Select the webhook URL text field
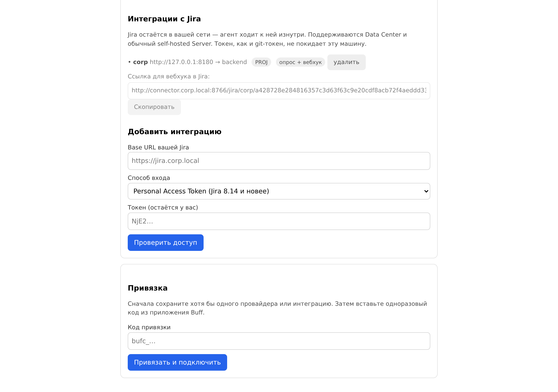The height and width of the screenshot is (392, 558). pos(279,91)
